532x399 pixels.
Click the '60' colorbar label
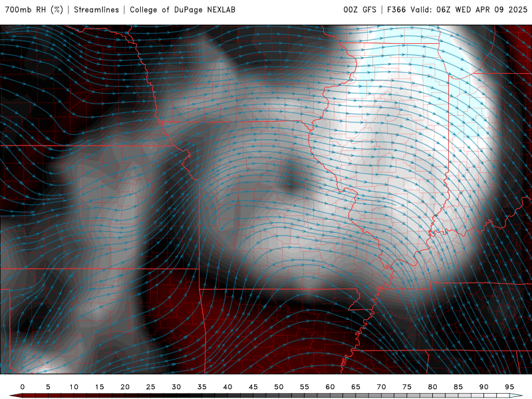click(x=330, y=387)
